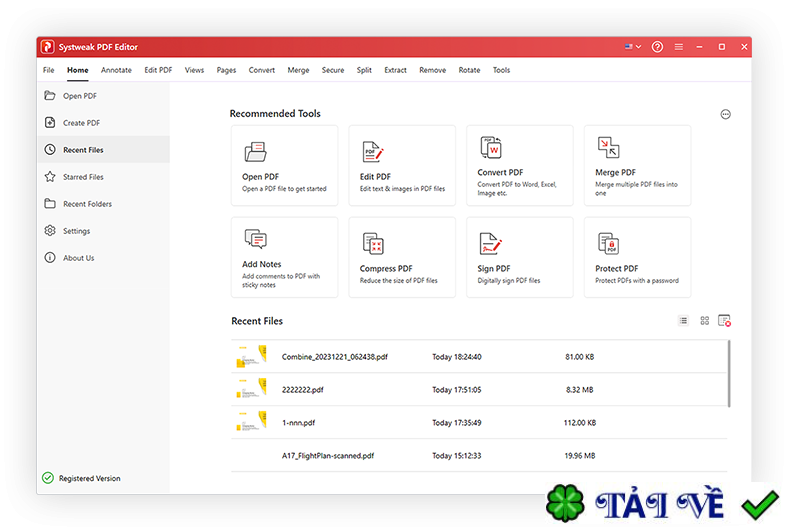Viewport: 787px width, 530px height.
Task: Open About Us from the sidebar label
Action: coord(78,258)
